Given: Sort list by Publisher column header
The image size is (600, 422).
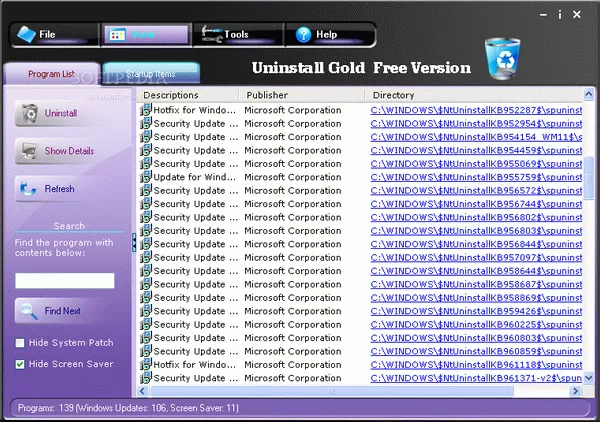Looking at the screenshot, I should coord(302,95).
